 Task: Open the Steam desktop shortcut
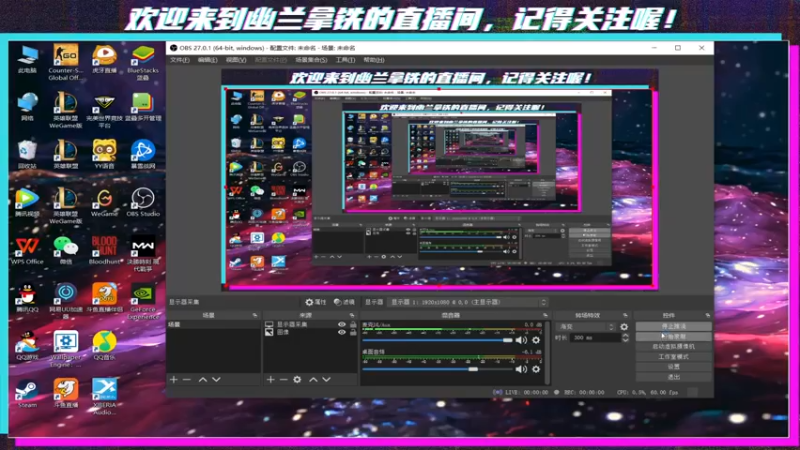point(27,393)
